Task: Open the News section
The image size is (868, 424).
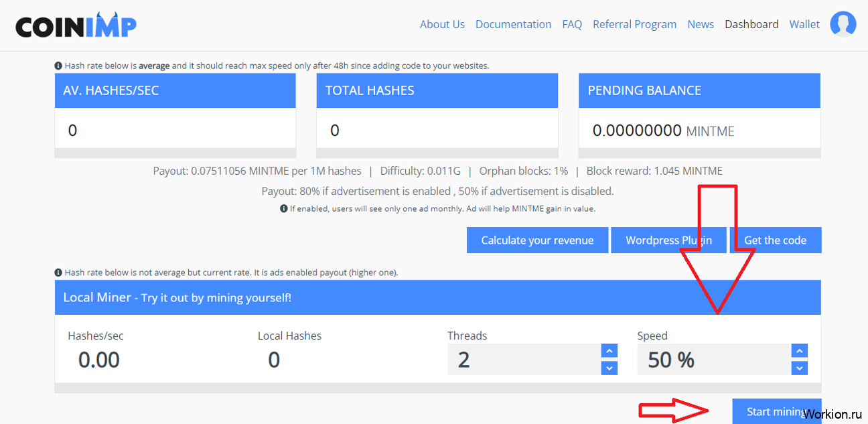Action: click(x=701, y=24)
